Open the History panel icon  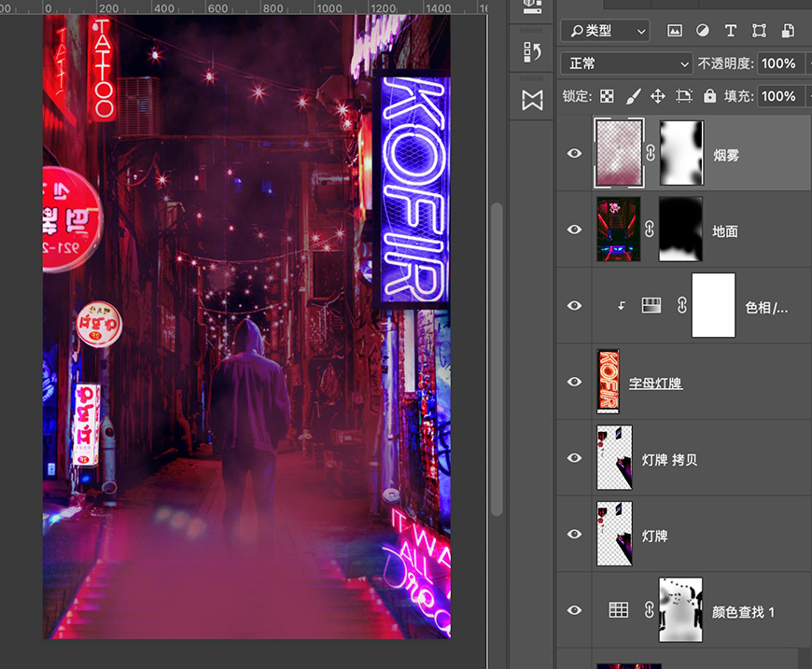point(532,51)
